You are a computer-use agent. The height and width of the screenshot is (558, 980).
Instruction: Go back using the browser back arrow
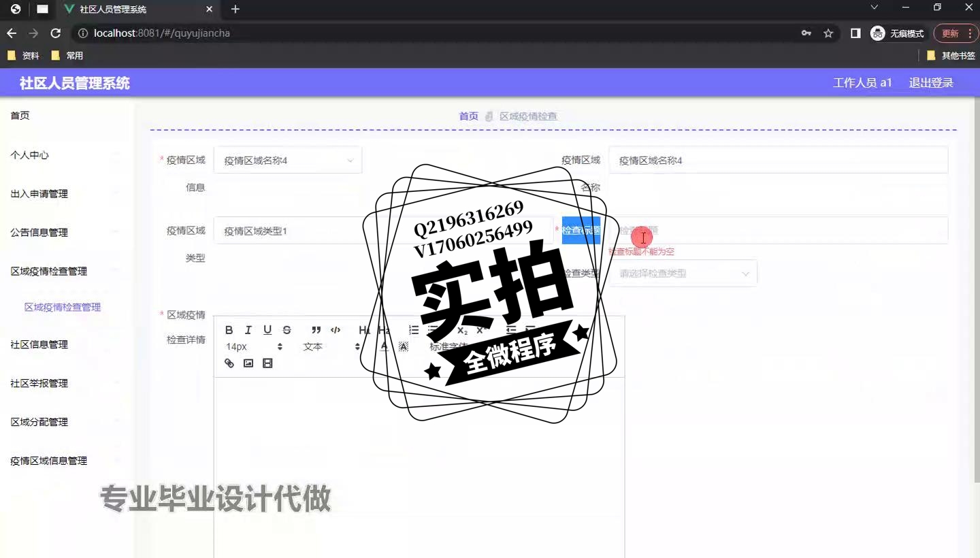(12, 33)
